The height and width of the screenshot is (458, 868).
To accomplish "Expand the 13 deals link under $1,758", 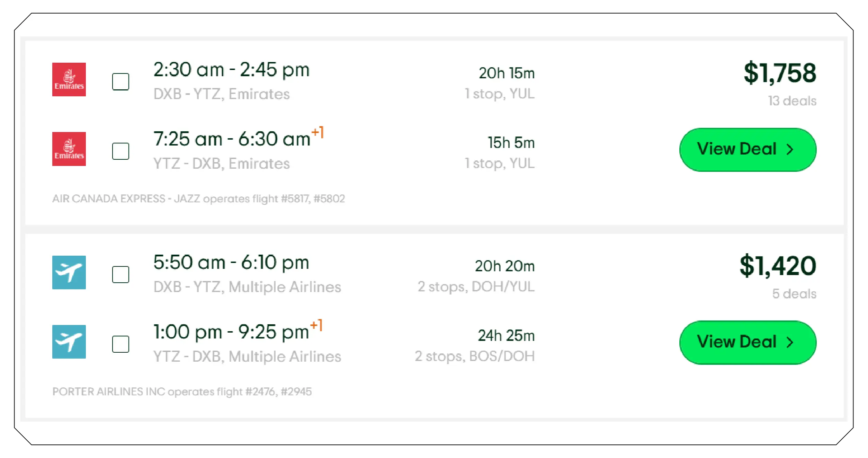I will 792,100.
